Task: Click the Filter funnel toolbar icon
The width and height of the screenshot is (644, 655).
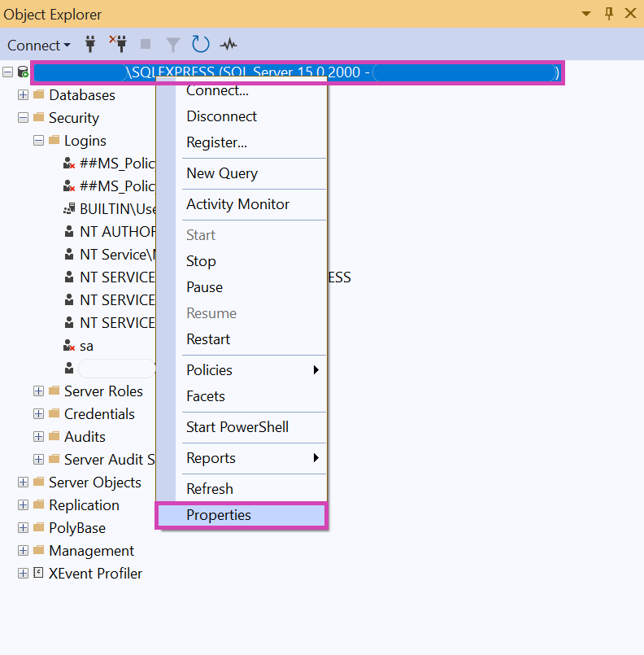Action: [x=173, y=45]
